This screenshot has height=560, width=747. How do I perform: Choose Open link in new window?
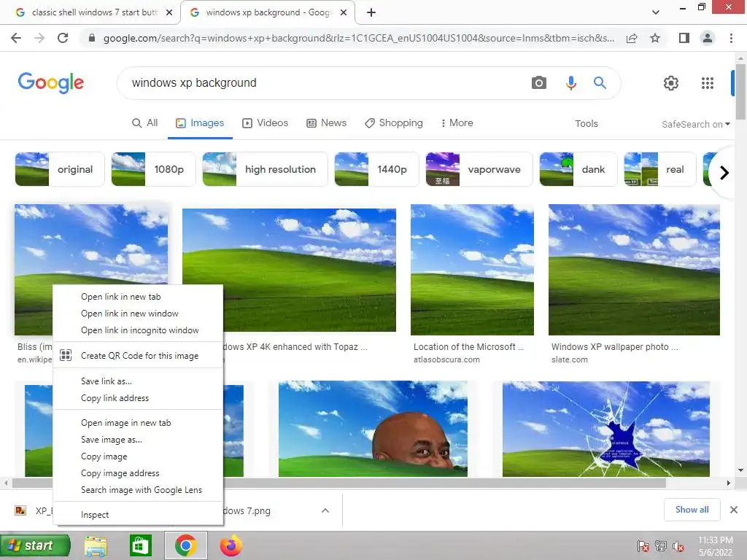coord(138,314)
